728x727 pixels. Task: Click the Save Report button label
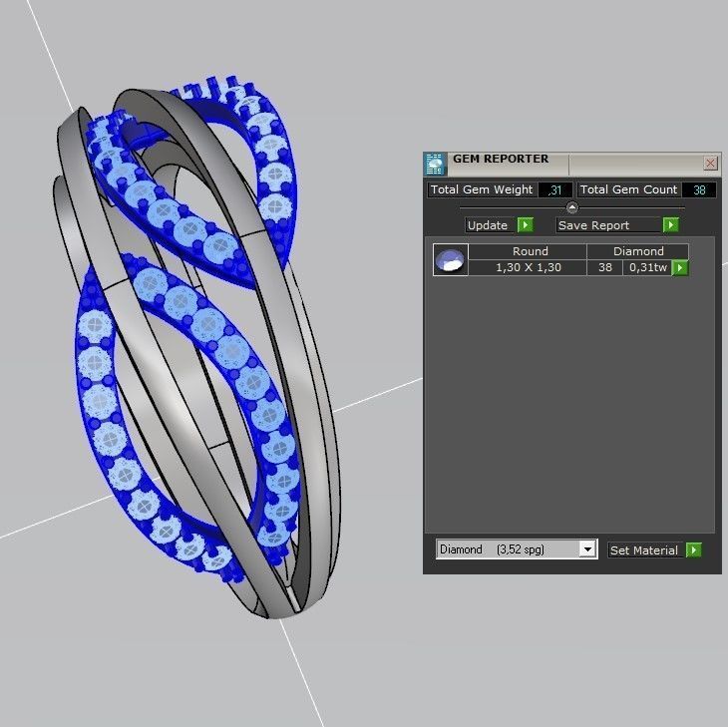pyautogui.click(x=609, y=225)
